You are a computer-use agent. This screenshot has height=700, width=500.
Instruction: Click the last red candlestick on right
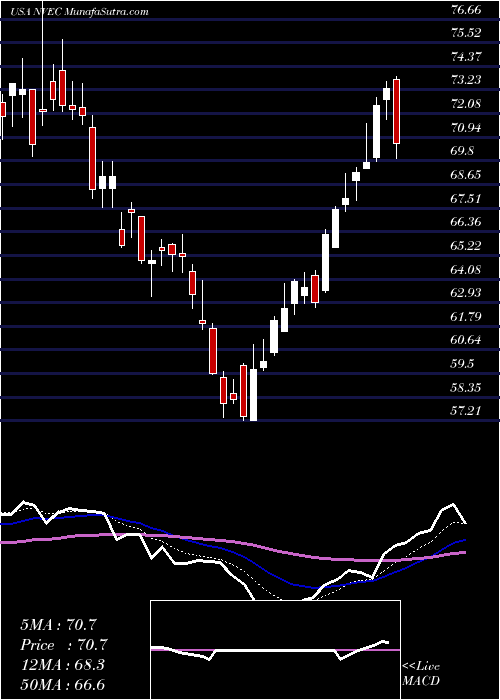pos(396,112)
